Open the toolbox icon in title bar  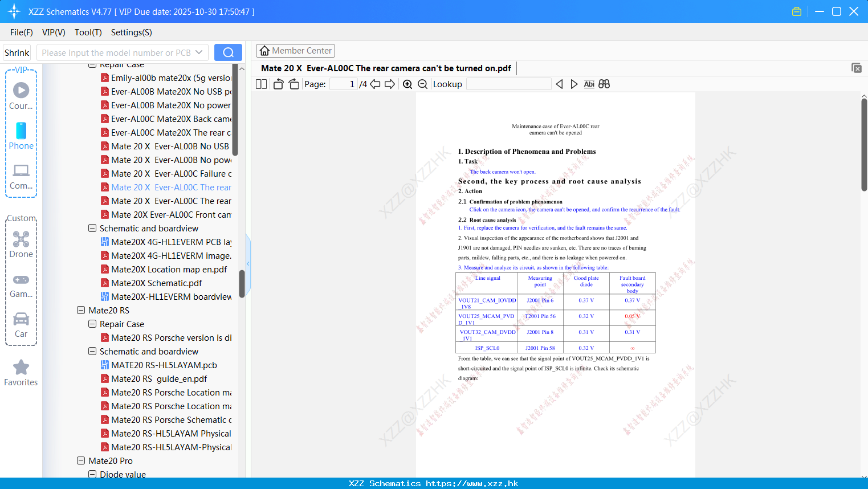[x=797, y=11]
